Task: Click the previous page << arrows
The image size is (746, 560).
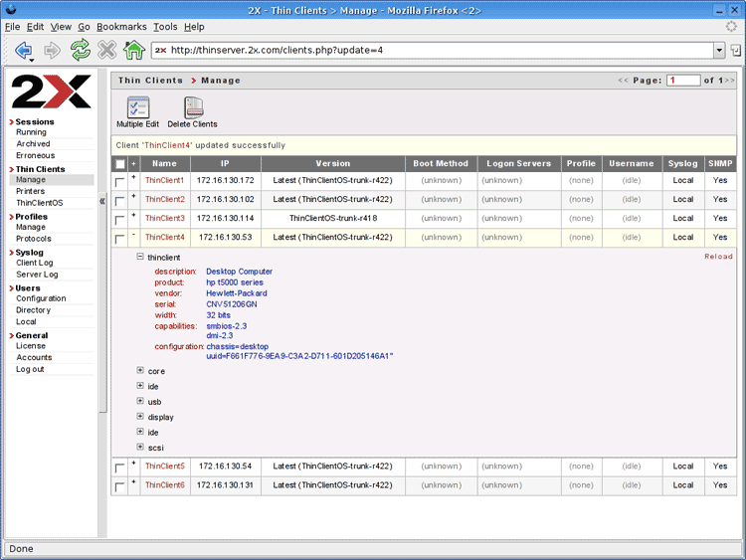Action: (623, 81)
